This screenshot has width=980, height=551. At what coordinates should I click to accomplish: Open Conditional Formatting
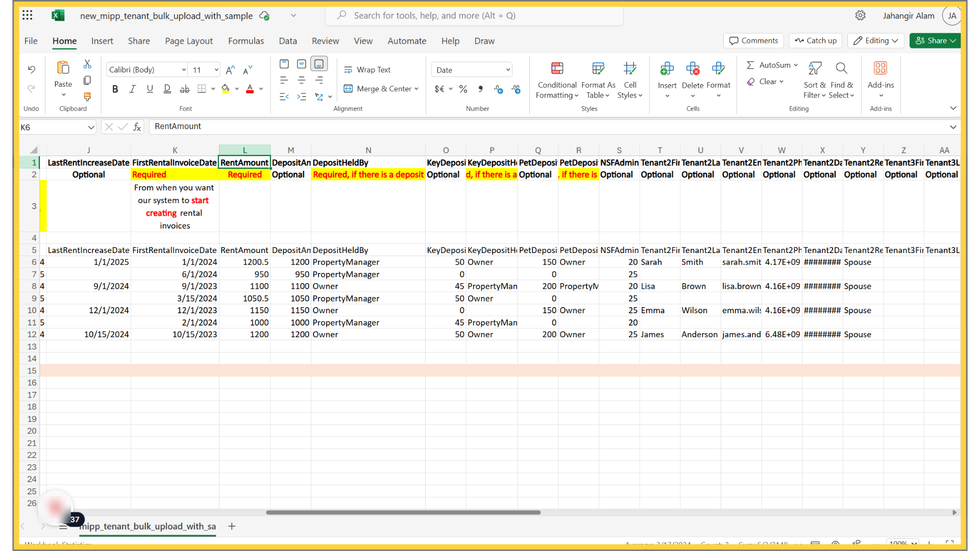(x=557, y=81)
